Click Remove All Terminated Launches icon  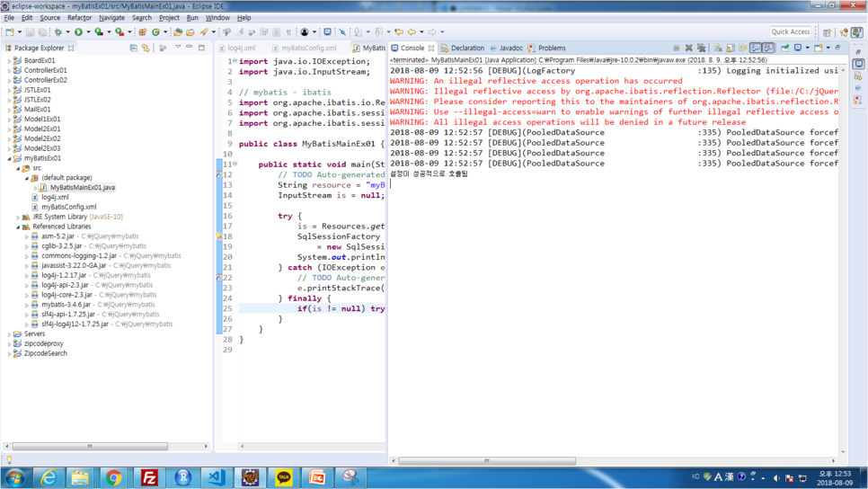tap(702, 49)
